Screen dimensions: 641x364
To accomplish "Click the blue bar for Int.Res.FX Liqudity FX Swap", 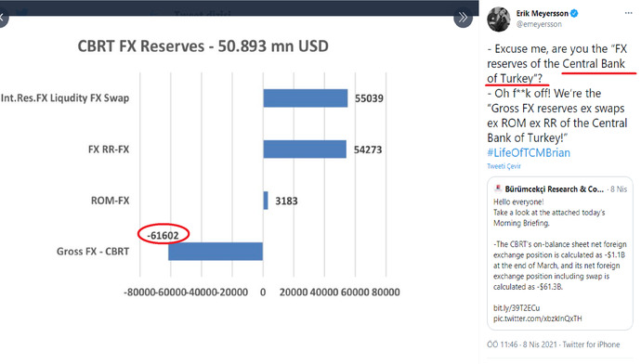I will (x=306, y=98).
